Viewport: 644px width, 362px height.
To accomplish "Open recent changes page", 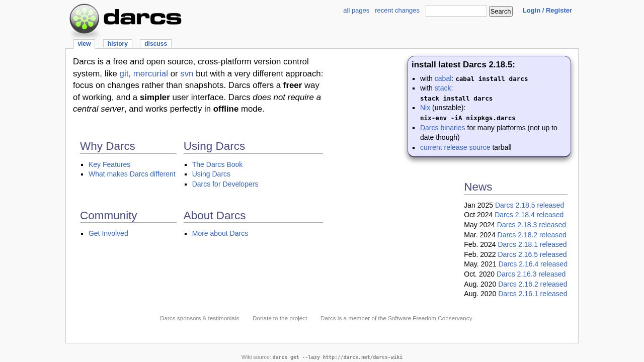I will click(397, 11).
